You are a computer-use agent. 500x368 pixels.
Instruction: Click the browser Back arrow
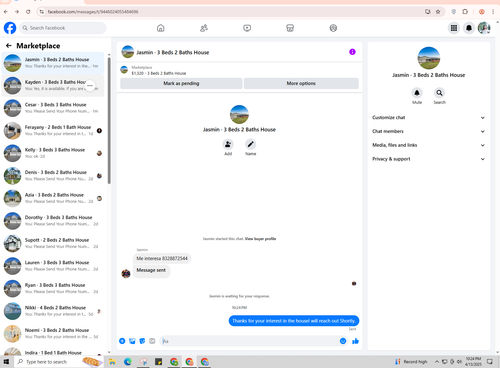(6, 12)
